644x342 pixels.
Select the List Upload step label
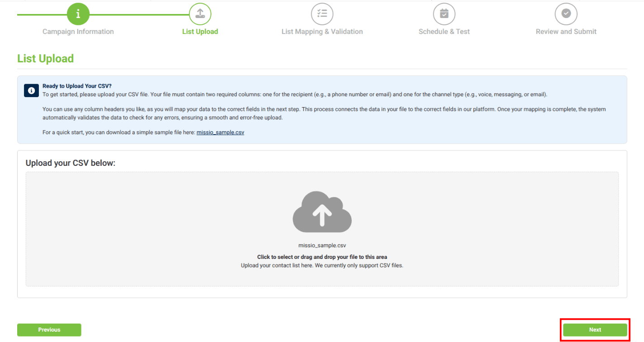click(200, 32)
